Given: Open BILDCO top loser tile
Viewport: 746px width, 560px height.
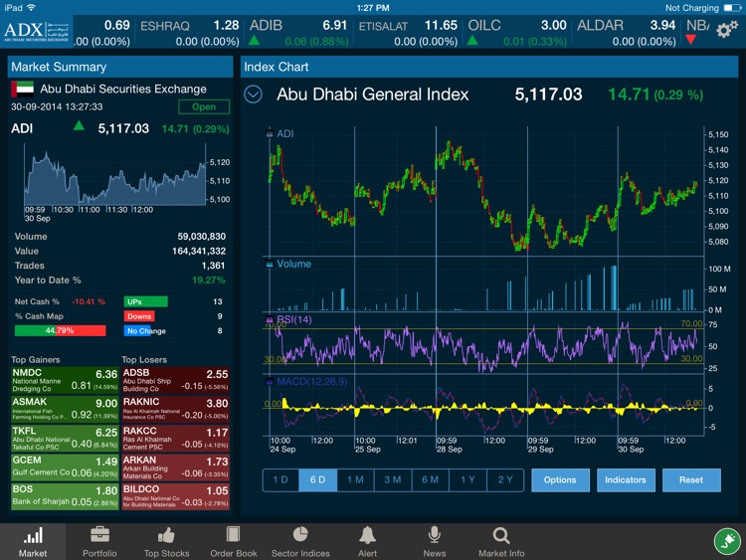Looking at the screenshot, I should point(175,496).
